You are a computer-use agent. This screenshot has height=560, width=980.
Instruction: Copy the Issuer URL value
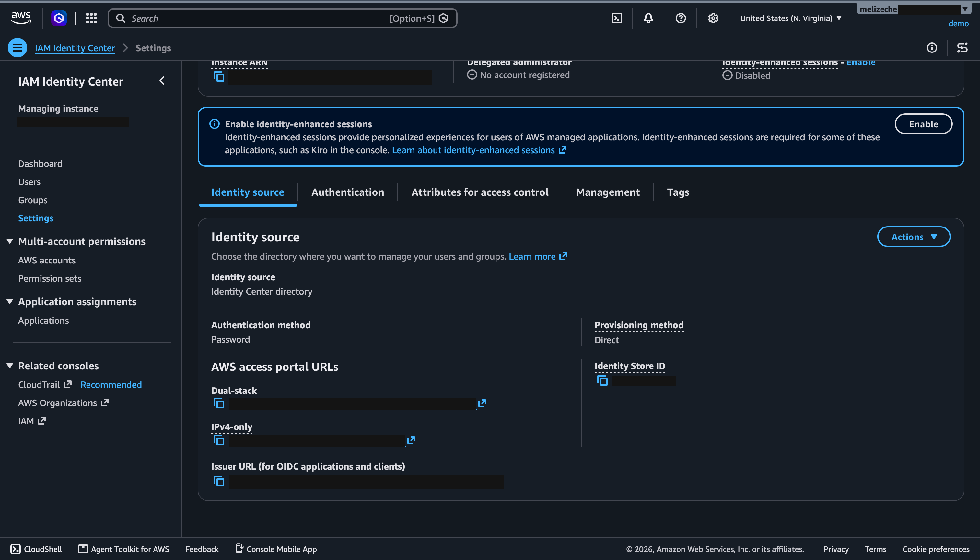coord(219,481)
